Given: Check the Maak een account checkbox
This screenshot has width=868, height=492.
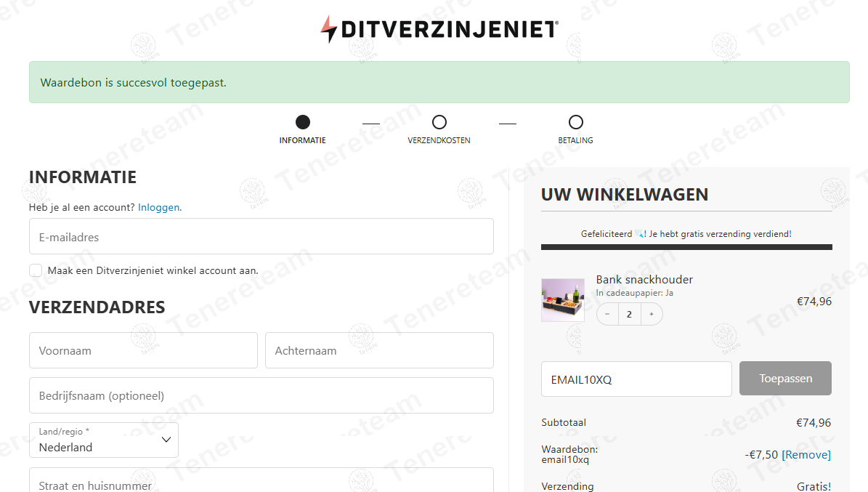Looking at the screenshot, I should tap(36, 270).
